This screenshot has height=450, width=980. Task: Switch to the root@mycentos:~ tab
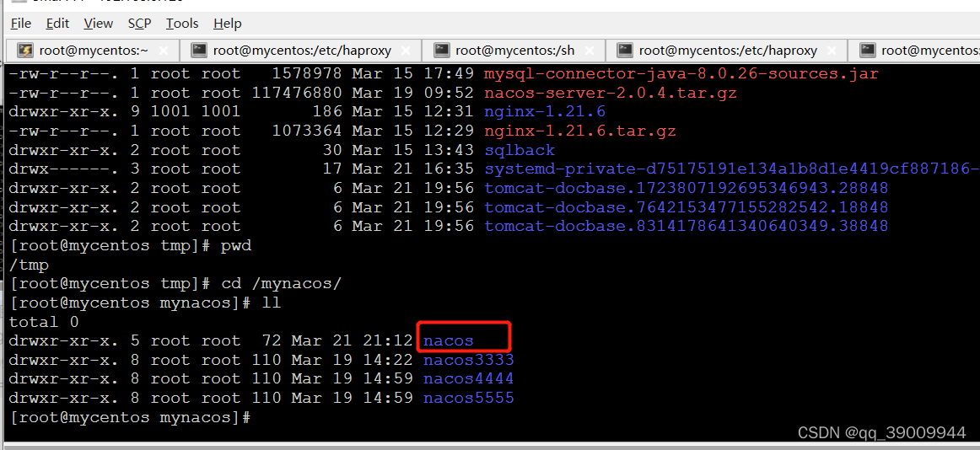pyautogui.click(x=94, y=50)
